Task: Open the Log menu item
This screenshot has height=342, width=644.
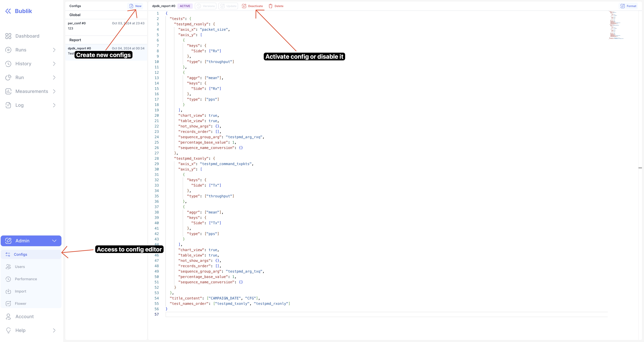Action: tap(20, 105)
